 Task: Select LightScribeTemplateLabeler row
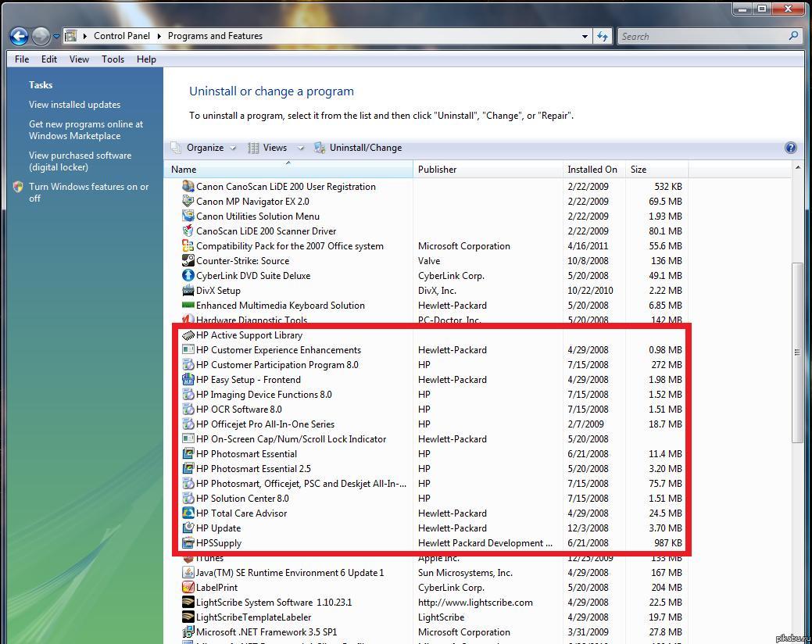click(x=432, y=617)
